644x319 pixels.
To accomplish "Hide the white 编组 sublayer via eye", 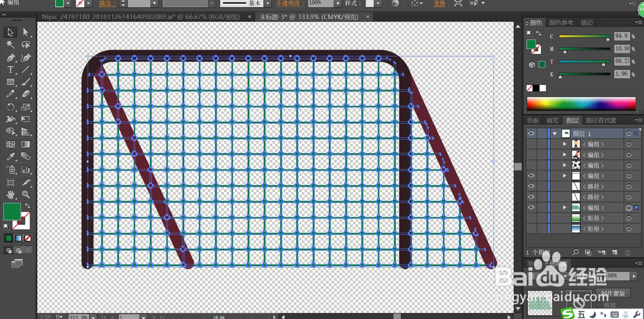I will tap(531, 175).
